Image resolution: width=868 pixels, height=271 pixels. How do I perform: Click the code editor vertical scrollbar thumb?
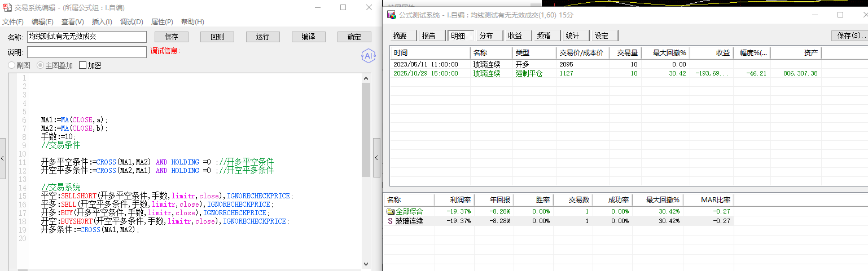(x=366, y=130)
